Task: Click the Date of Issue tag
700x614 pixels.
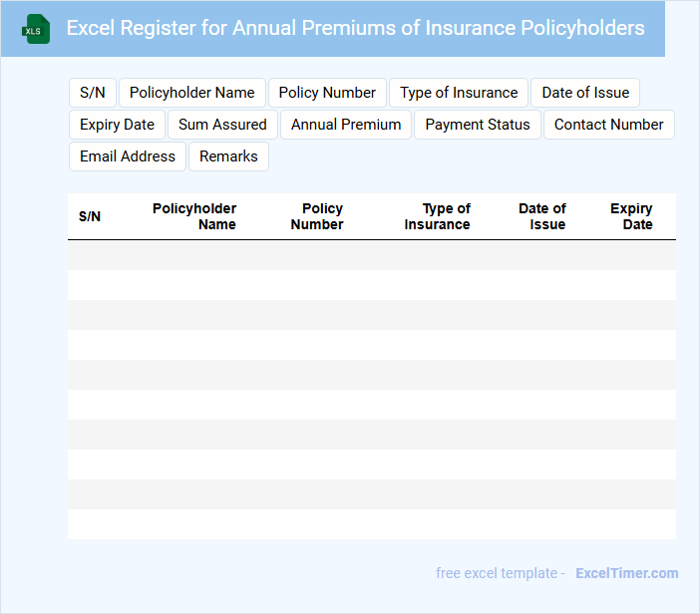Action: (585, 93)
